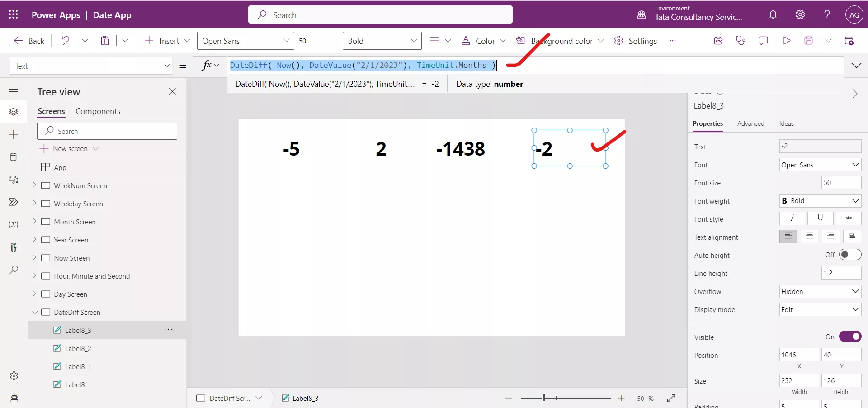Open the Variables panel
Viewport: 868px width, 408px height.
point(14,225)
